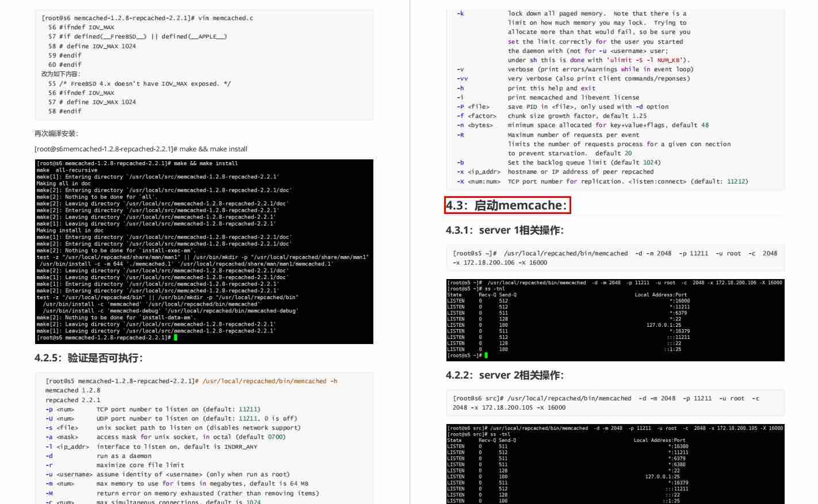The image size is (818, 504).
Task: Select the "-d run as a daemon" line
Action: [x=98, y=456]
